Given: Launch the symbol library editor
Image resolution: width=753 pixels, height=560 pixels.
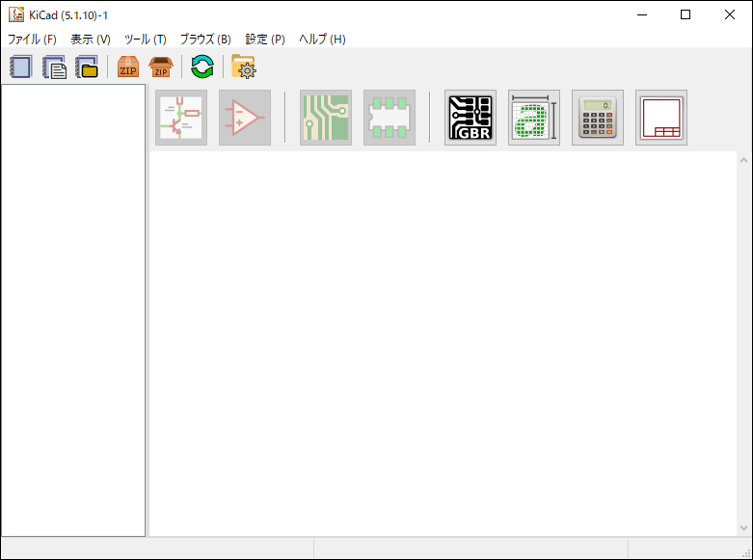Looking at the screenshot, I should coord(245,118).
